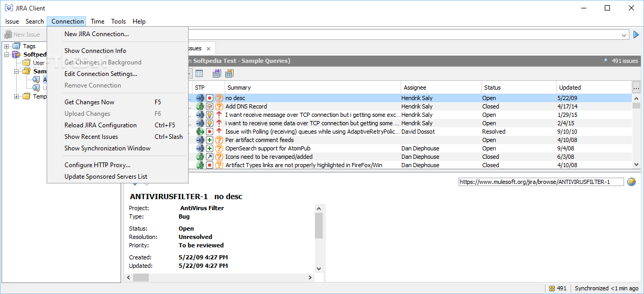Choose Configure HTTP Proxy...
Viewport: 644px width, 294px height.
117,165
